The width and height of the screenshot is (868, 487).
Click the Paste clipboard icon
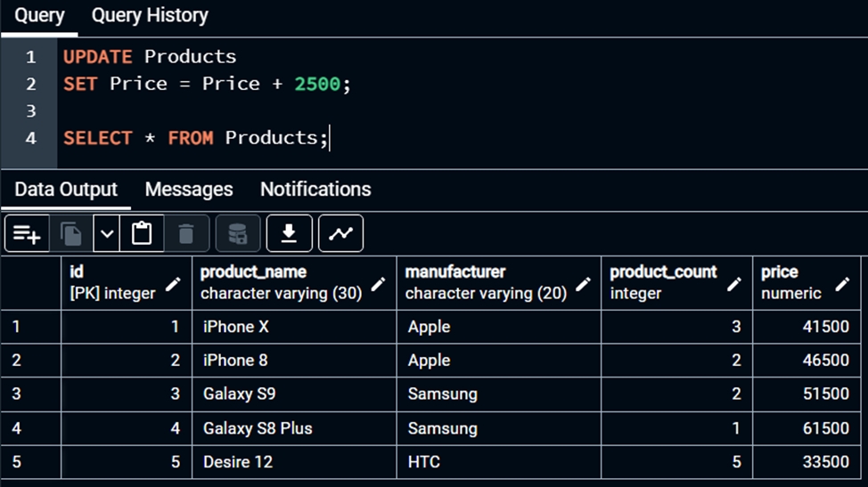pyautogui.click(x=142, y=234)
